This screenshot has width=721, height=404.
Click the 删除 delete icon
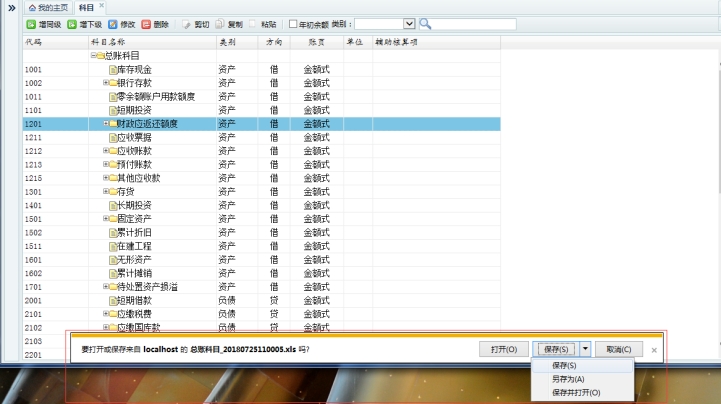click(x=146, y=23)
